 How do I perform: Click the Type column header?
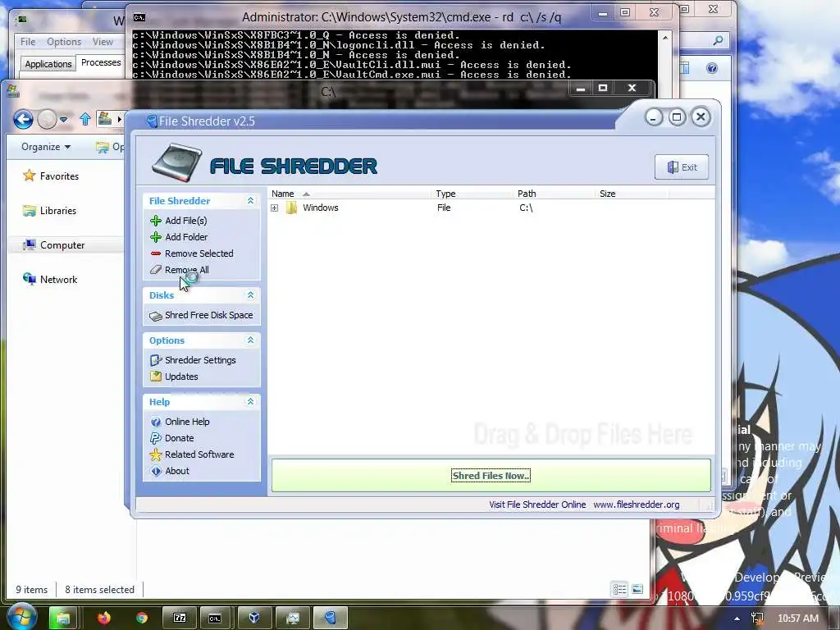pos(445,194)
